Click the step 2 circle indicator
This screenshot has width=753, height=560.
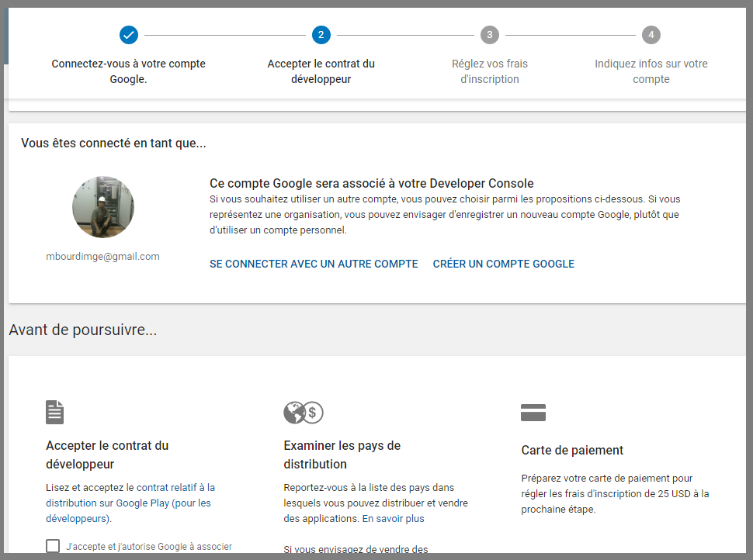point(321,35)
